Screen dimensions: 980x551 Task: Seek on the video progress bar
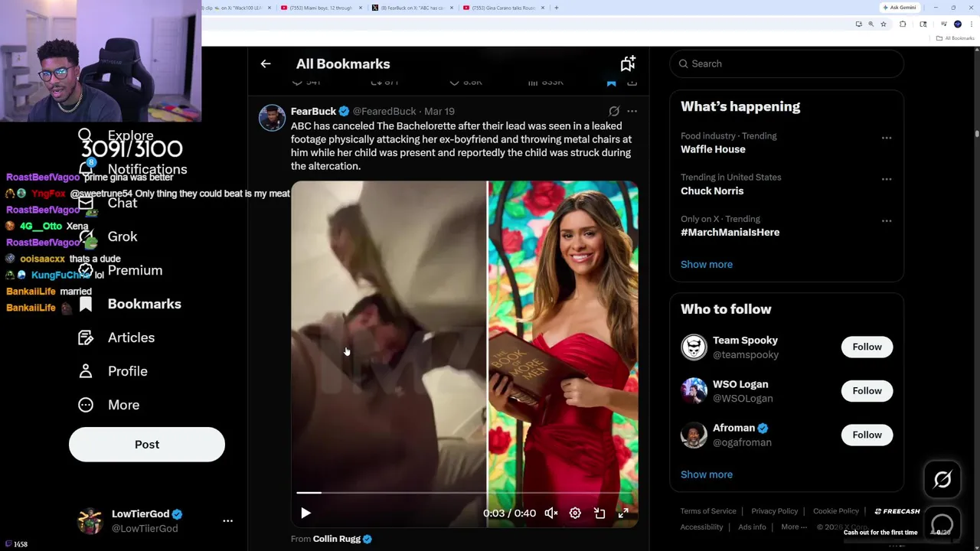tap(464, 493)
